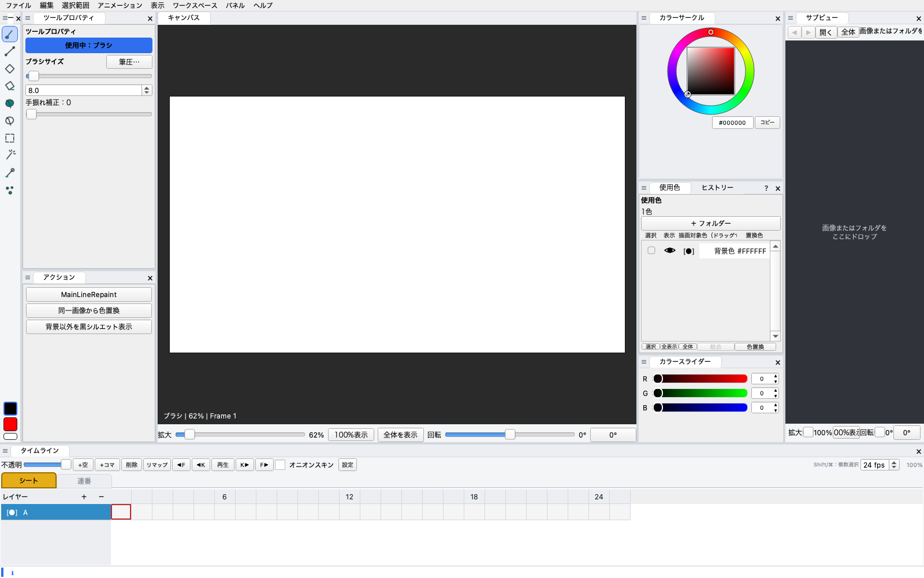Select the diamond Shape tool
This screenshot has height=578, width=924.
pyautogui.click(x=10, y=69)
